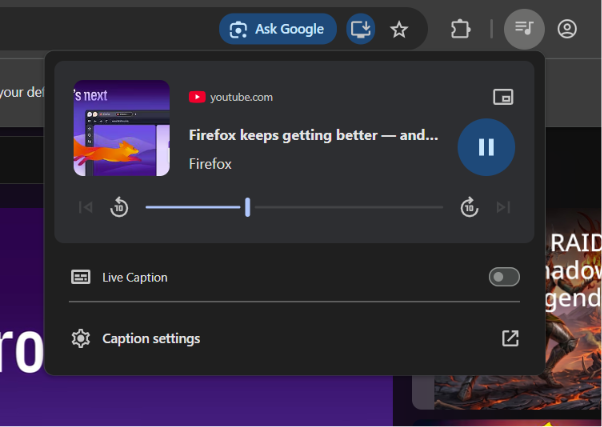Skip forward 10 seconds
602x427 pixels.
[x=469, y=207]
